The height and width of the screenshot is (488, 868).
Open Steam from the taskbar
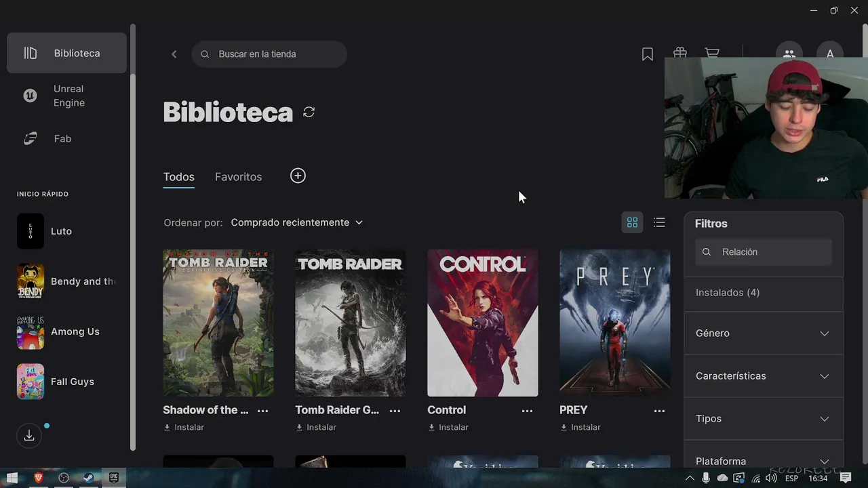(x=89, y=479)
